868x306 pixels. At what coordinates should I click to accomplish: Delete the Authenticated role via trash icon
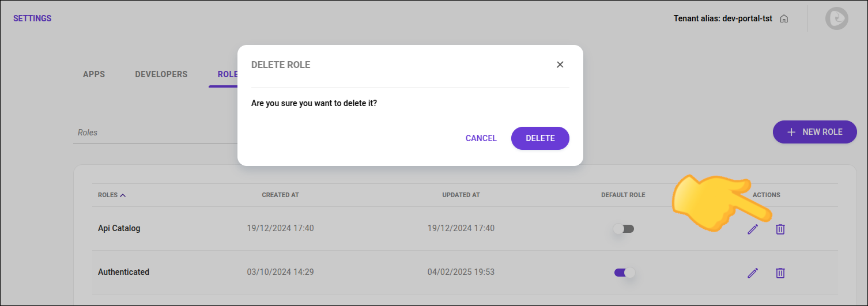(x=780, y=273)
